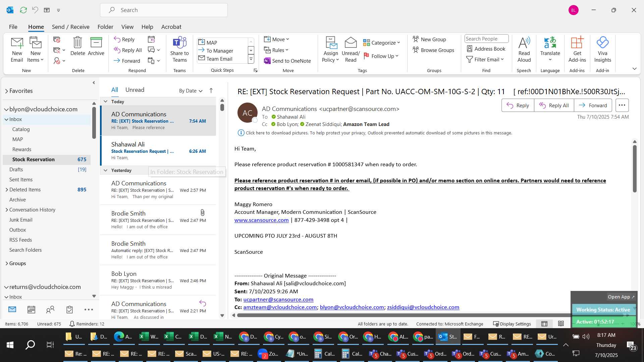Reverse the message list sort order arrow
Screen dimensions: 644x362
[211, 90]
